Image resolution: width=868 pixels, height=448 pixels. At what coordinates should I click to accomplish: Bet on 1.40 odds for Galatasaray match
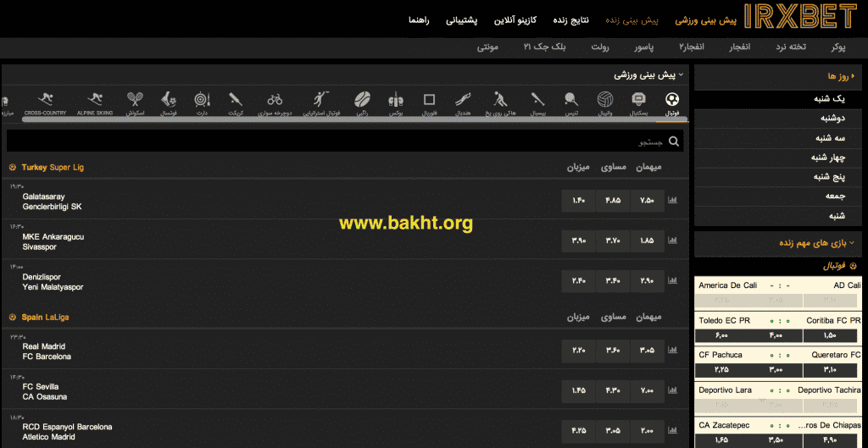(579, 201)
